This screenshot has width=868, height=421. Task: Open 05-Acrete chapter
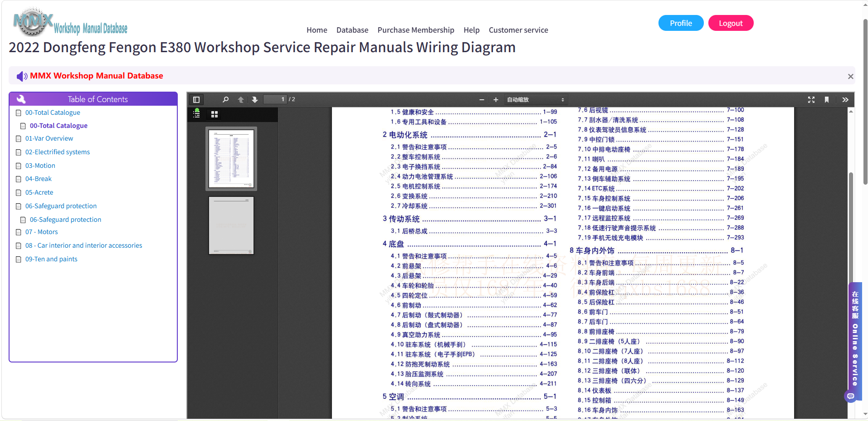click(x=39, y=192)
